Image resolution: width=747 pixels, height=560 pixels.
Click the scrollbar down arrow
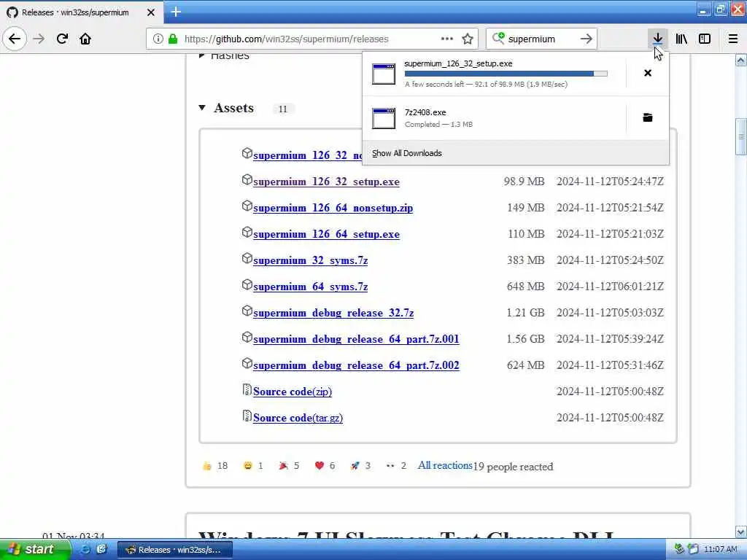pos(741,532)
